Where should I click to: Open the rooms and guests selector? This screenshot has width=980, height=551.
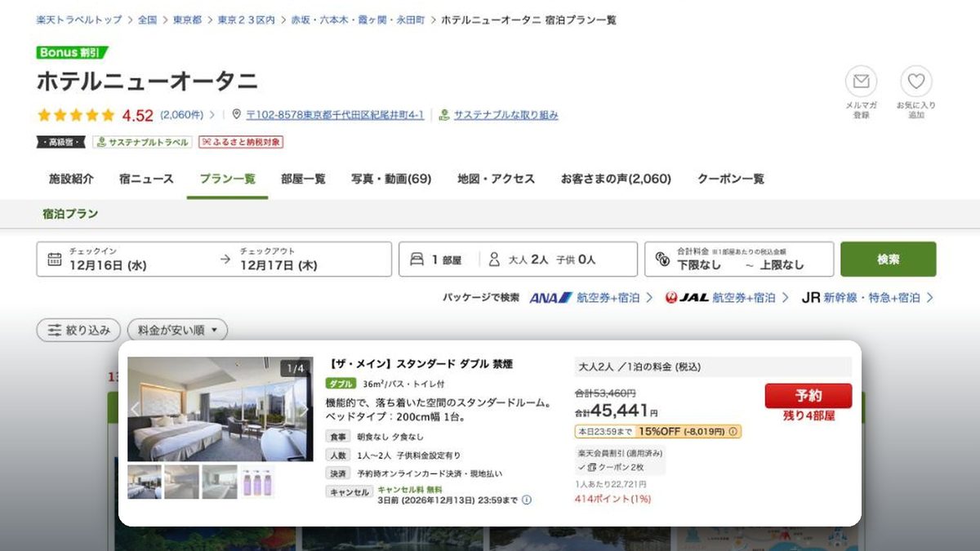[518, 259]
